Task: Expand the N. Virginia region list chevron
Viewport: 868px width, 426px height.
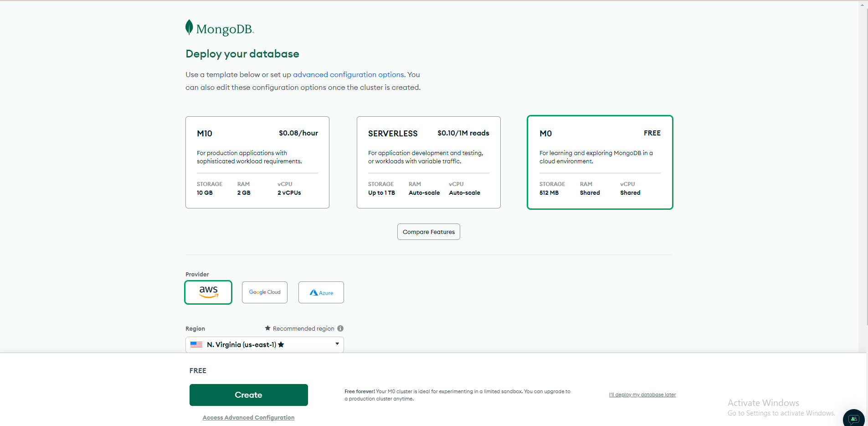Action: click(x=337, y=344)
